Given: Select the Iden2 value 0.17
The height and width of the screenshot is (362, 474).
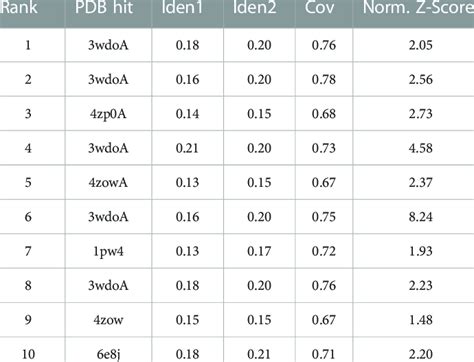Looking at the screenshot, I should click(259, 251).
